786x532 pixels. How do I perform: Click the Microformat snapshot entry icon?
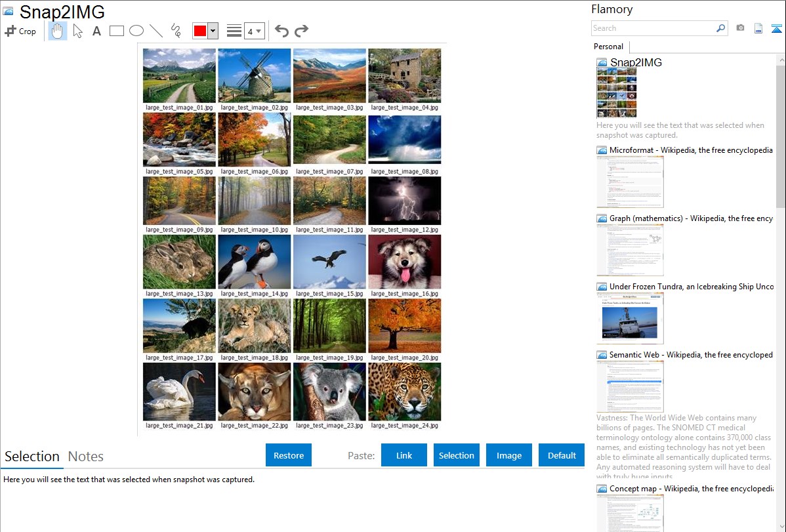(602, 150)
